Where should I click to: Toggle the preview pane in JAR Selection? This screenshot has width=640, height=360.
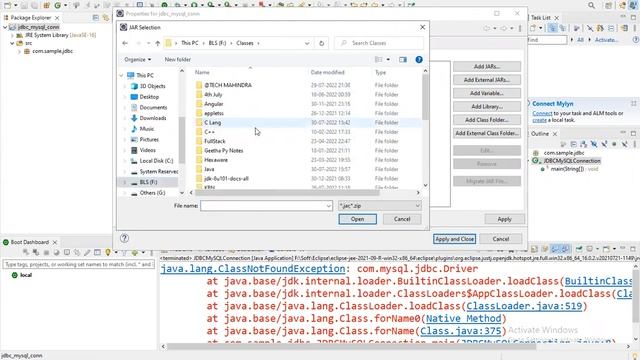(403, 60)
